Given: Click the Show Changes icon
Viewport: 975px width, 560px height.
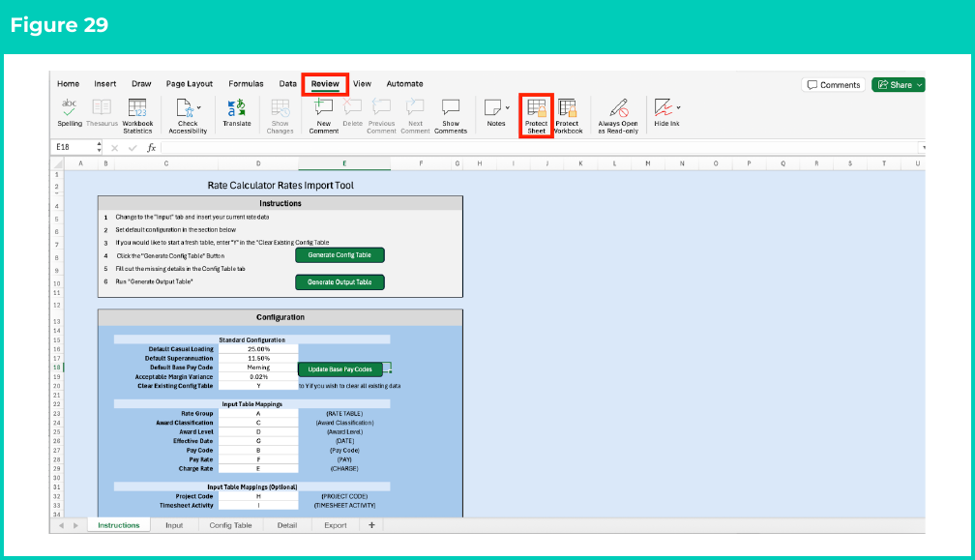Looking at the screenshot, I should 280,108.
